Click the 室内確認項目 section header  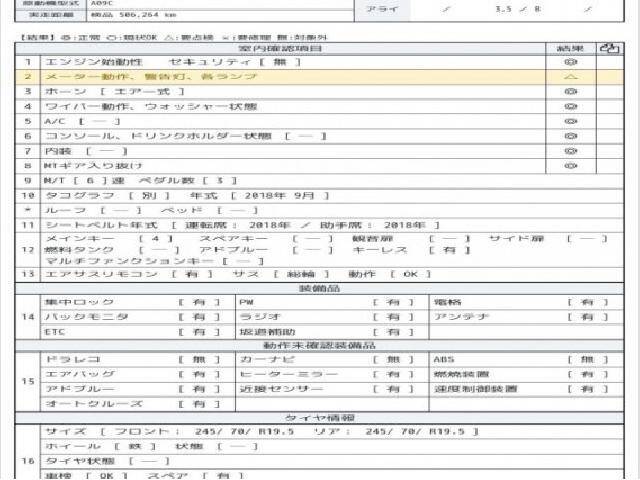(x=280, y=47)
